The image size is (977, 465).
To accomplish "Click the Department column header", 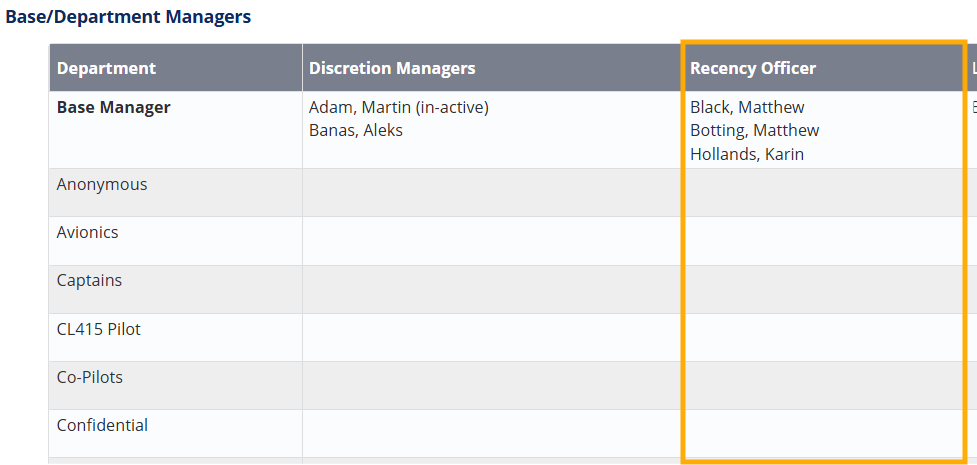I will tap(106, 68).
